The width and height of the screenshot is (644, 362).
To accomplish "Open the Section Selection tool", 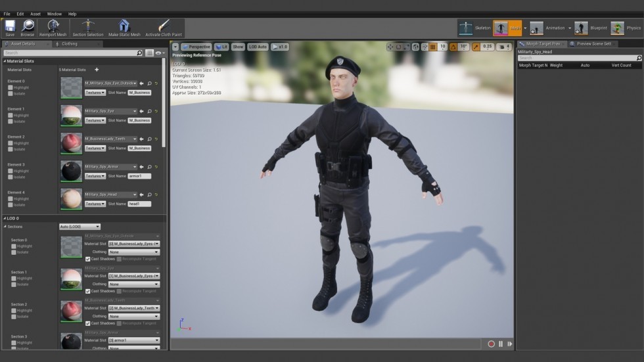I will pyautogui.click(x=88, y=26).
